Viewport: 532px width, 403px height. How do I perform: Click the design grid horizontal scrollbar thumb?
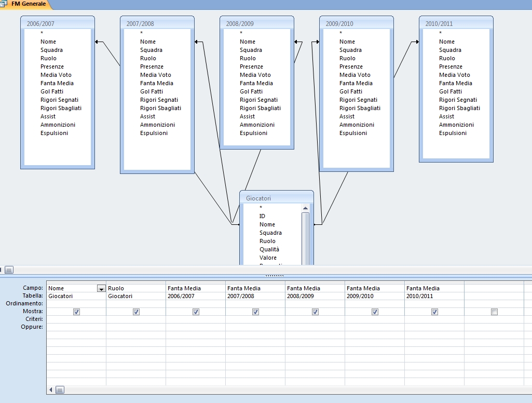(60, 389)
